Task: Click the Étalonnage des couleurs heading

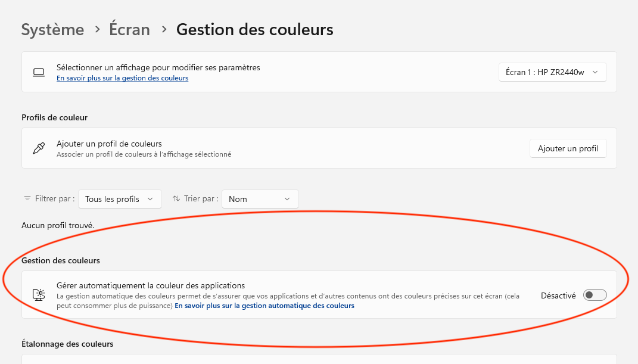Action: pyautogui.click(x=67, y=344)
